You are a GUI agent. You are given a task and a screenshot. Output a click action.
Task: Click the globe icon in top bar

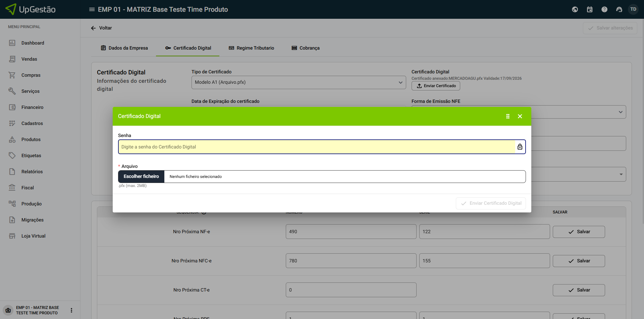(x=575, y=9)
